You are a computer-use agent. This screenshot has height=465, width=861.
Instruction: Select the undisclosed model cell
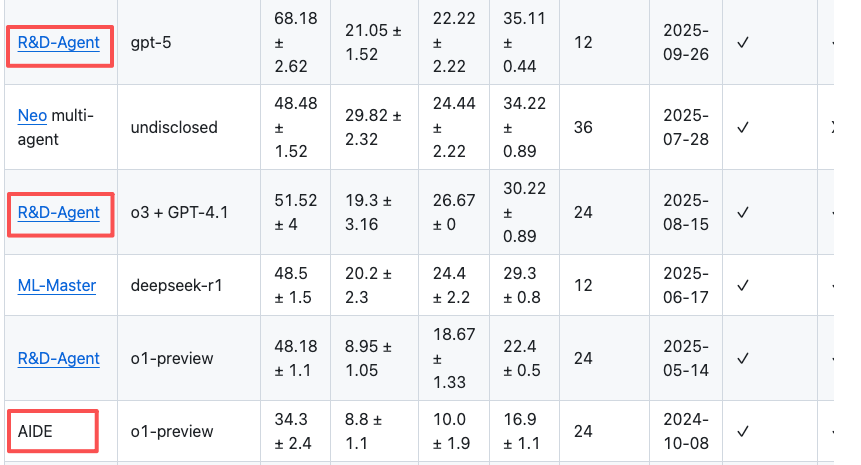point(174,128)
